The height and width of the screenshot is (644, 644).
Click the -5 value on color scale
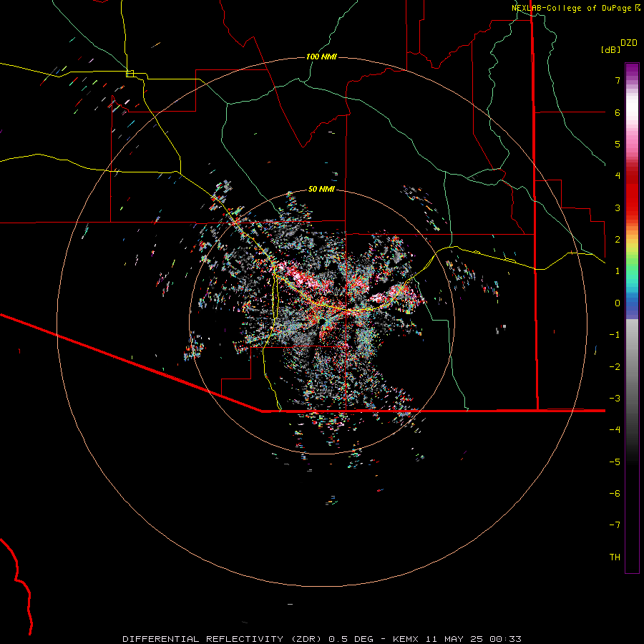click(615, 462)
